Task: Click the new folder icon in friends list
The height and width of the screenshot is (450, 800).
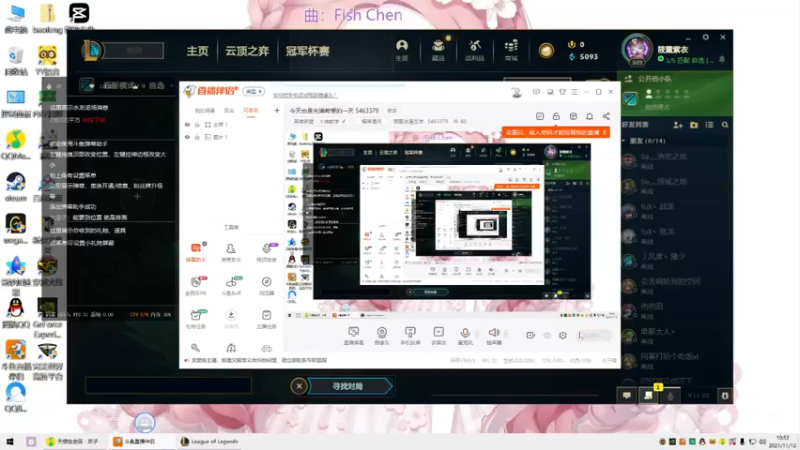Action: tap(694, 124)
